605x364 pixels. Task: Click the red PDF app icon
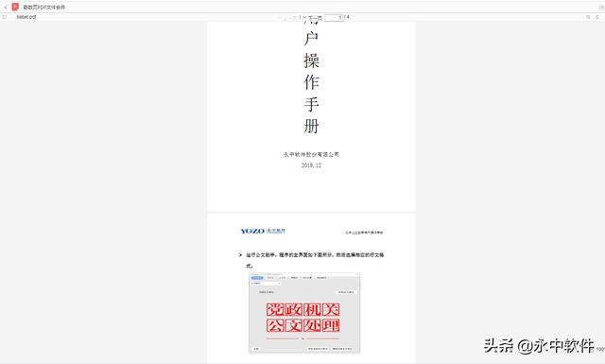[x=15, y=7]
